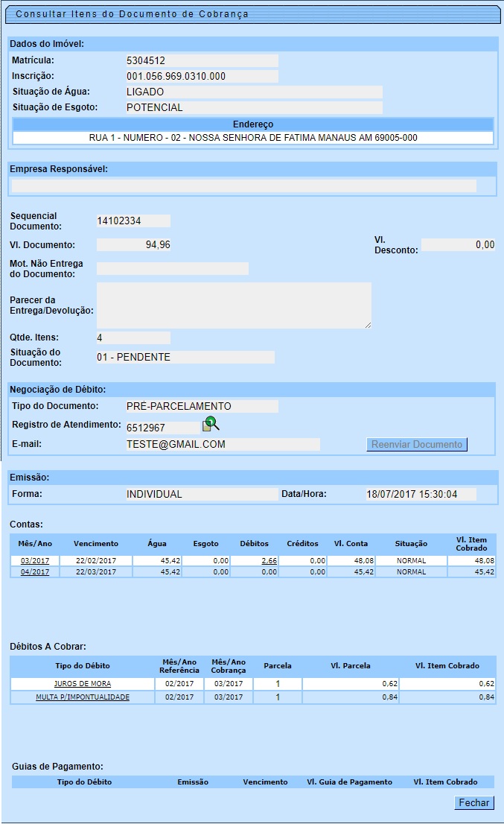Open the MULTA P/IMPONTUALIDADE debit link
Viewport: 504px width, 824px height.
tap(82, 697)
